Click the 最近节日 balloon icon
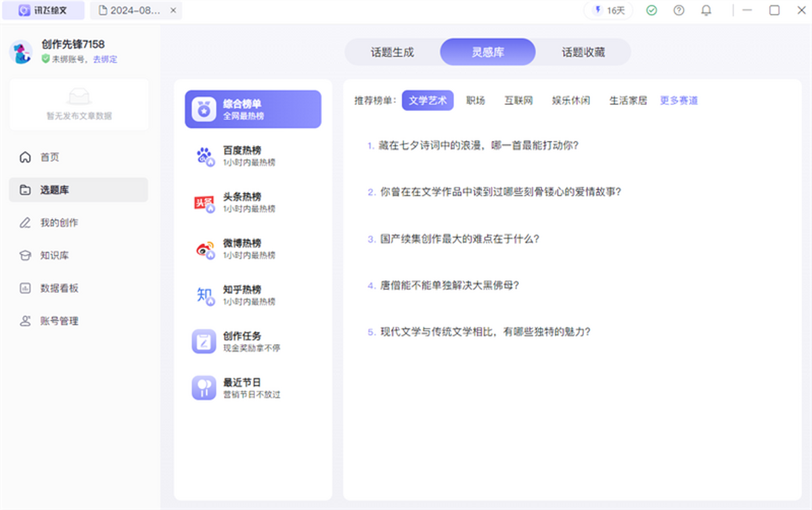The image size is (812, 510). [x=204, y=387]
